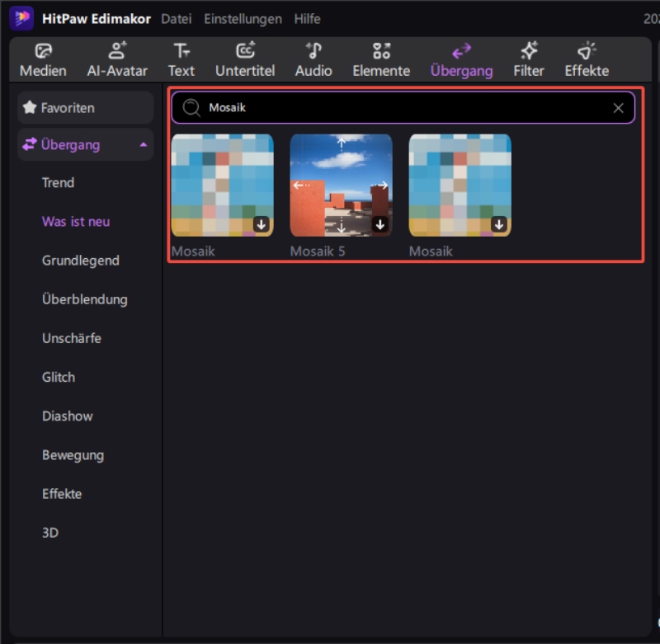This screenshot has width=660, height=644.
Task: Switch to the Audio library
Action: pos(313,51)
